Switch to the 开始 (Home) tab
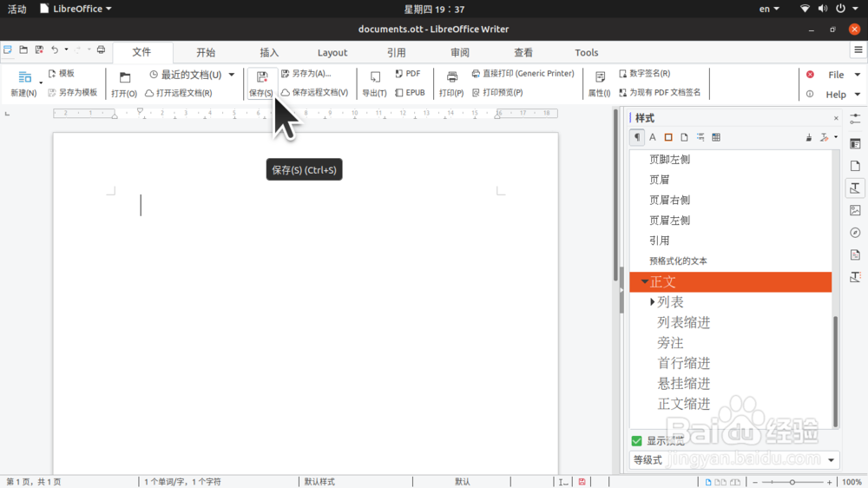Screen dimensions: 868x488 tap(206, 53)
